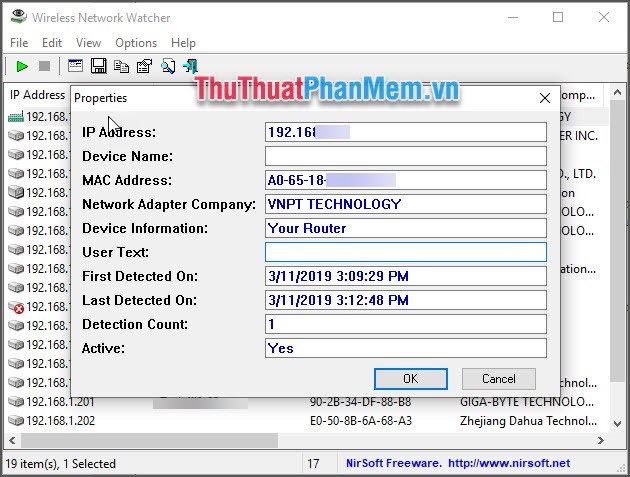Click the Copy selected items icon
This screenshot has height=477, width=630.
[x=121, y=66]
